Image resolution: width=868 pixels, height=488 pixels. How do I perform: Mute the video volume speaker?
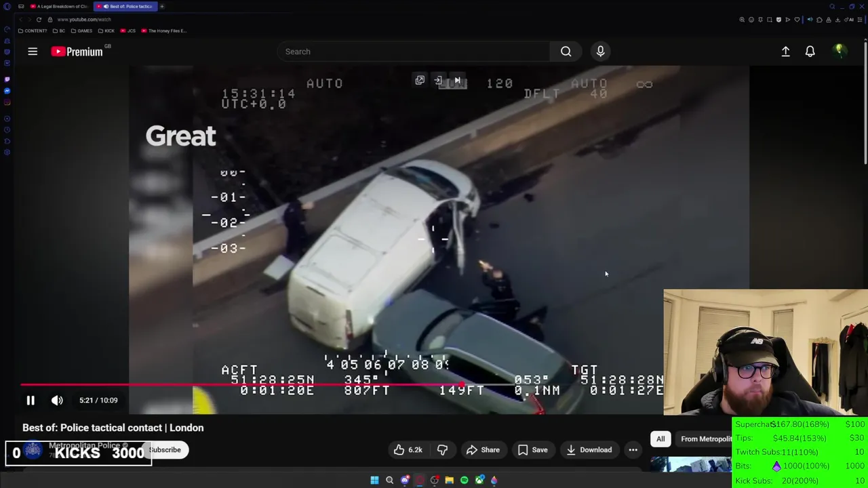(57, 401)
